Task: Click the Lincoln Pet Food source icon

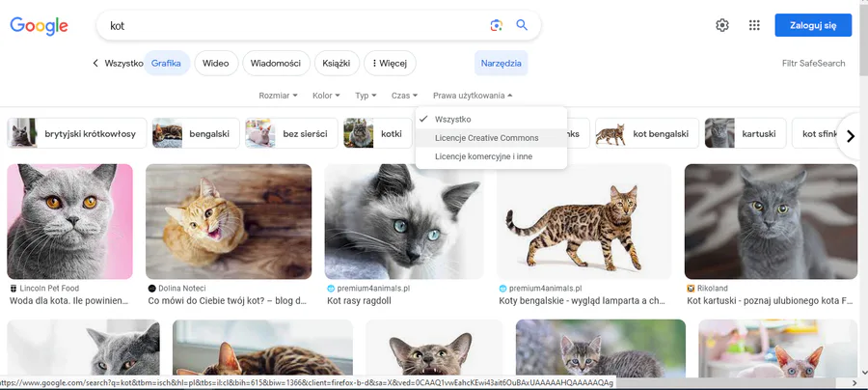Action: (x=14, y=289)
